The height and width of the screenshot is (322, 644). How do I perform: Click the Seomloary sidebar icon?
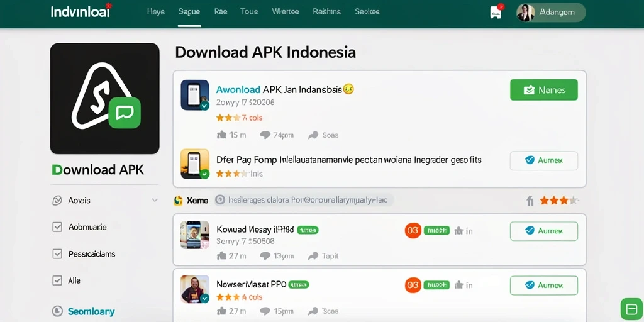point(57,311)
